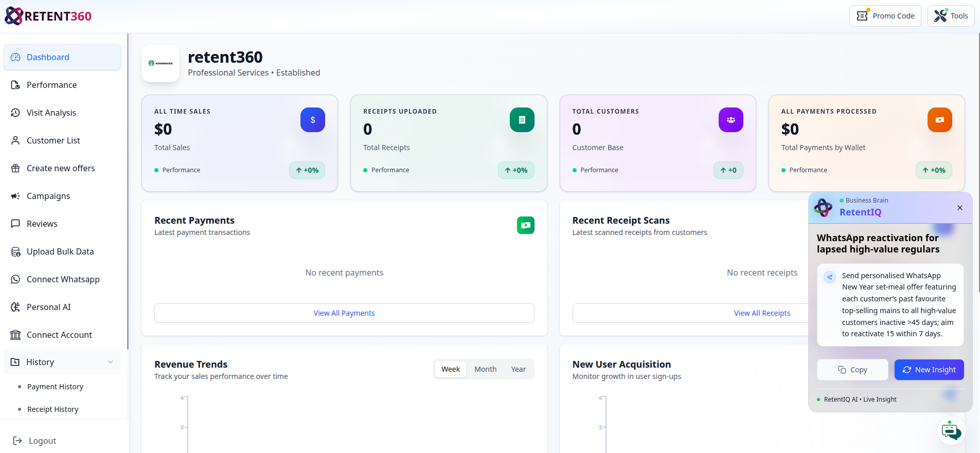Click the Dashboard gauge icon
980x453 pixels.
click(x=15, y=57)
